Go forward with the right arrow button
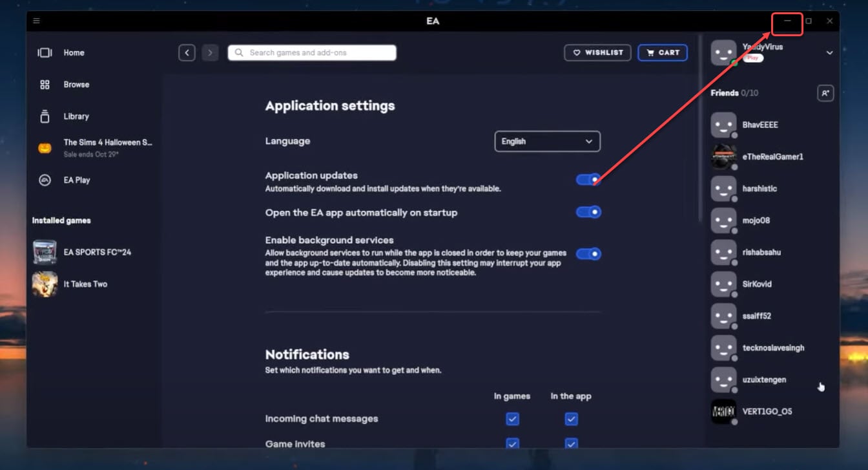 click(210, 53)
